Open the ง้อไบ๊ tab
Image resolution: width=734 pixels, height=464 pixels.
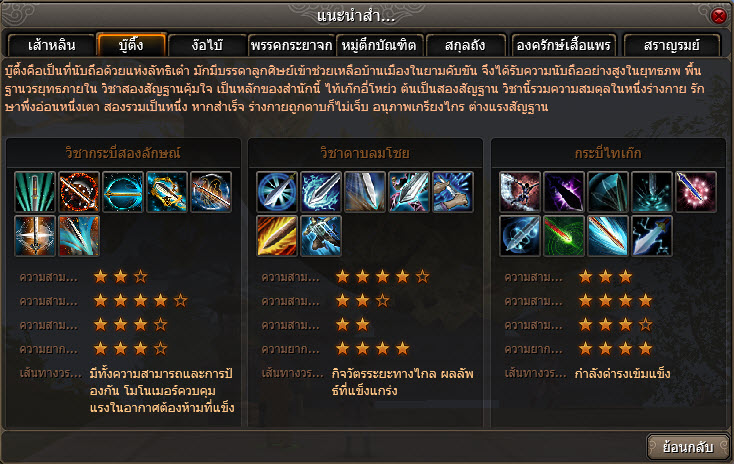(x=207, y=45)
